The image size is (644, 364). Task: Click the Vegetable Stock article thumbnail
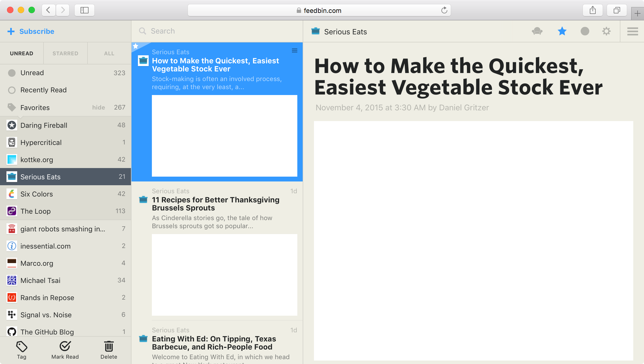[x=225, y=136]
